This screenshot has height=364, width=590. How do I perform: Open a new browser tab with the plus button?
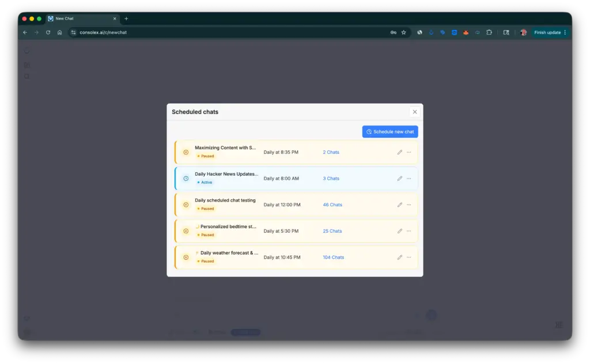point(126,18)
